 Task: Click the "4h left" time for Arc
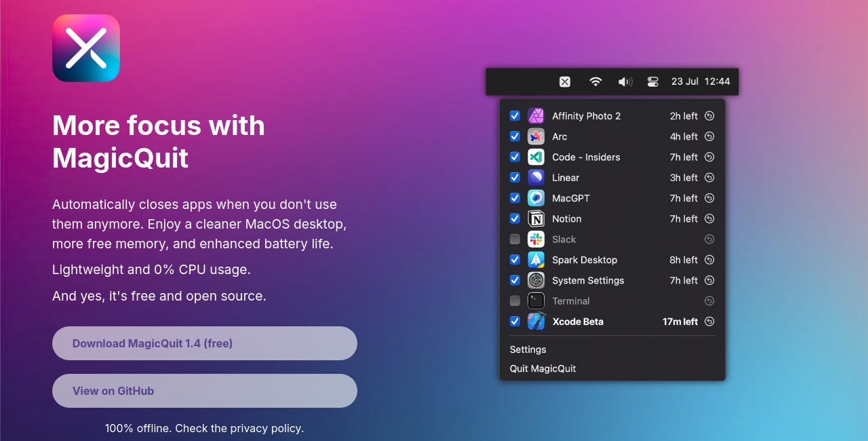[684, 136]
